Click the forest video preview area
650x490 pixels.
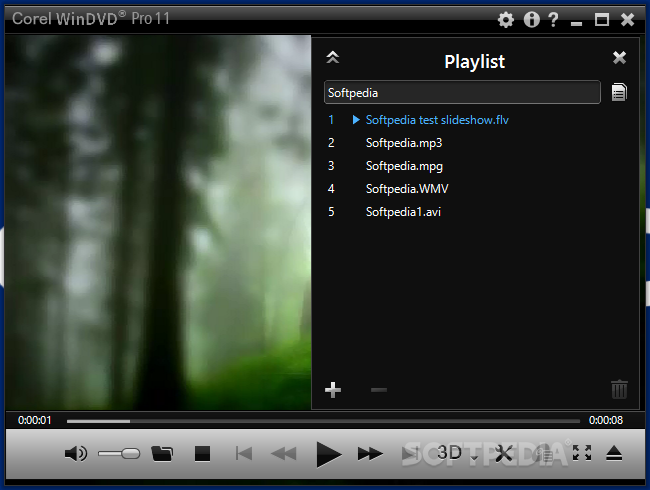(158, 223)
